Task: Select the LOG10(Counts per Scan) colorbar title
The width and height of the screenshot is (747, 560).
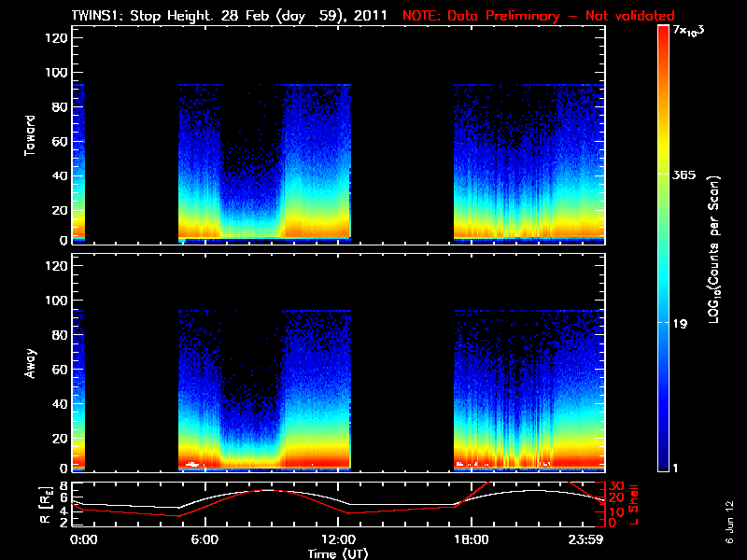Action: pyautogui.click(x=714, y=249)
